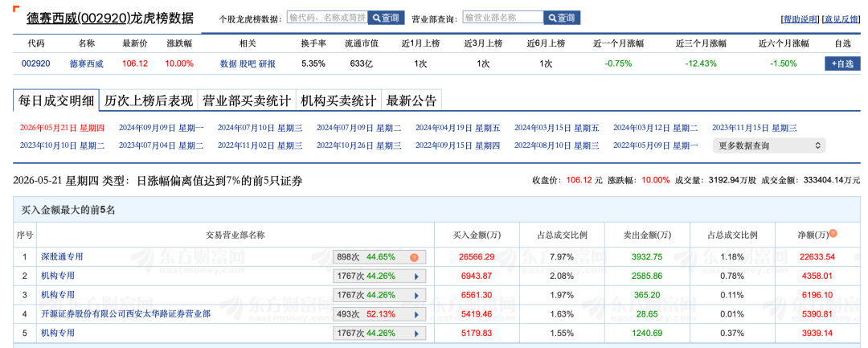Click 买入金额(万) column header
868x348 pixels.
coord(477,235)
